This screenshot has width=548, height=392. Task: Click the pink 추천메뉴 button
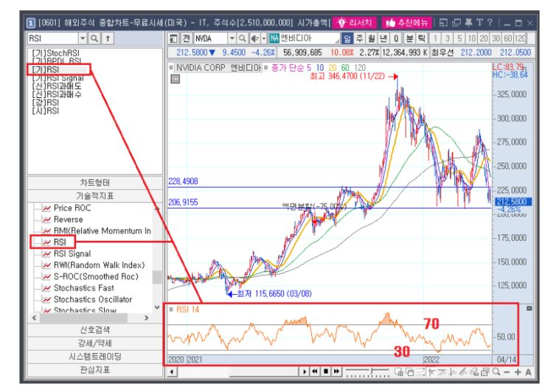pos(407,23)
